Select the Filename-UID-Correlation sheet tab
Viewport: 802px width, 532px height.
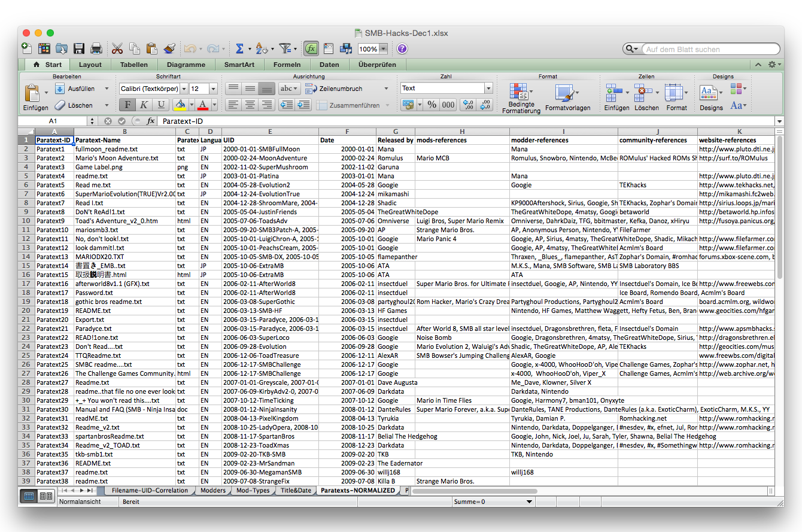(x=150, y=490)
